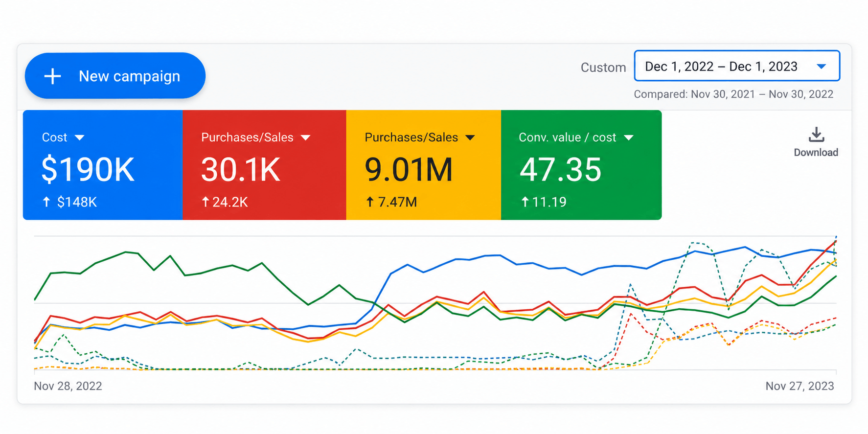This screenshot has height=434, width=868.
Task: Click the date range dropdown arrow
Action: click(x=822, y=67)
